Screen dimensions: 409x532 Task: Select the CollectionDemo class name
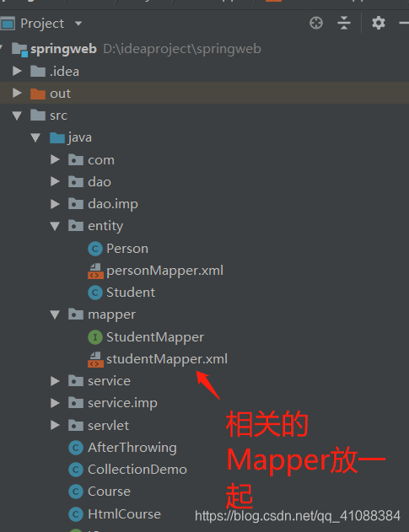(x=137, y=470)
